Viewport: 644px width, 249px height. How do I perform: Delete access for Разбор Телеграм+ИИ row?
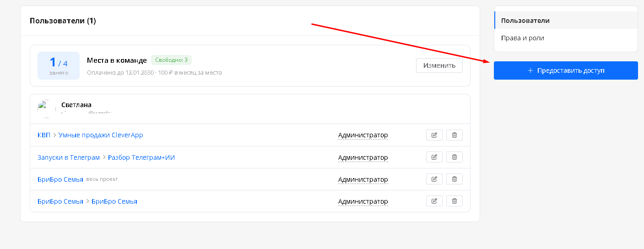point(455,157)
